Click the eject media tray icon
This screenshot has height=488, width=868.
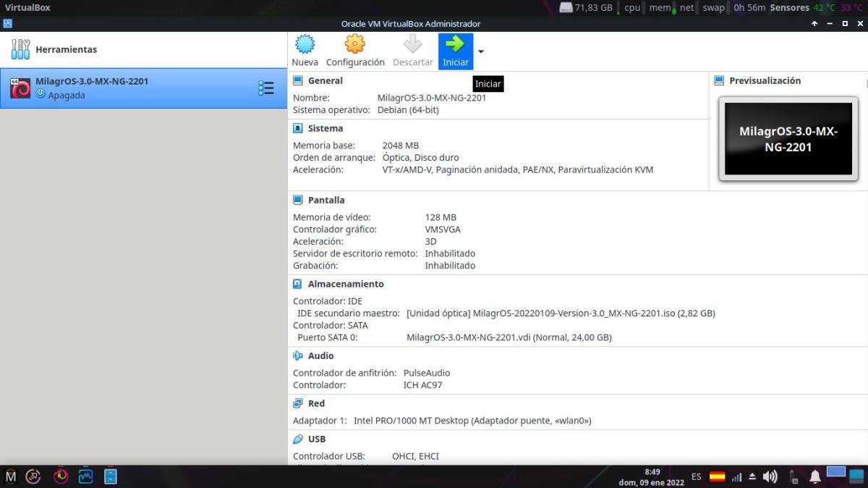752,476
